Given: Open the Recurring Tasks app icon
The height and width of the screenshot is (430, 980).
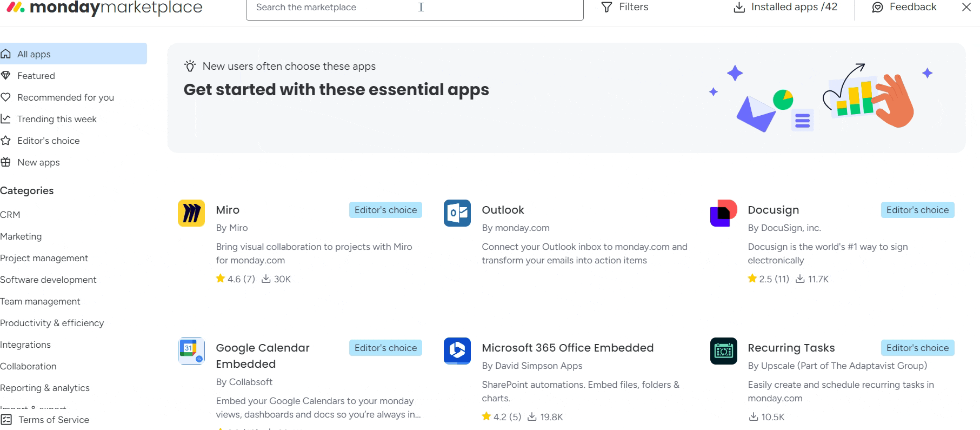Looking at the screenshot, I should [x=723, y=351].
